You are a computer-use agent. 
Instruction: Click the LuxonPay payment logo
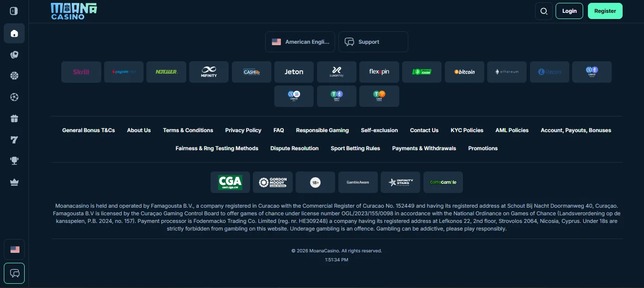[337, 72]
